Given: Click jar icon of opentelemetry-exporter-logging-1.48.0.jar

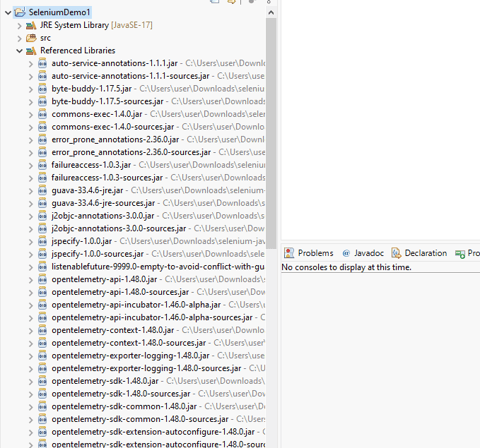Looking at the screenshot, I should pyautogui.click(x=42, y=355).
